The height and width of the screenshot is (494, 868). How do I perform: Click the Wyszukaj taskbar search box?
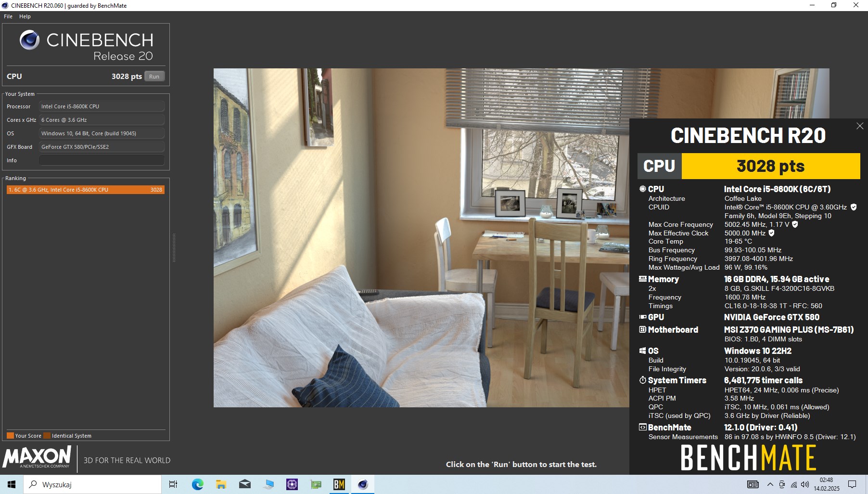tap(92, 484)
